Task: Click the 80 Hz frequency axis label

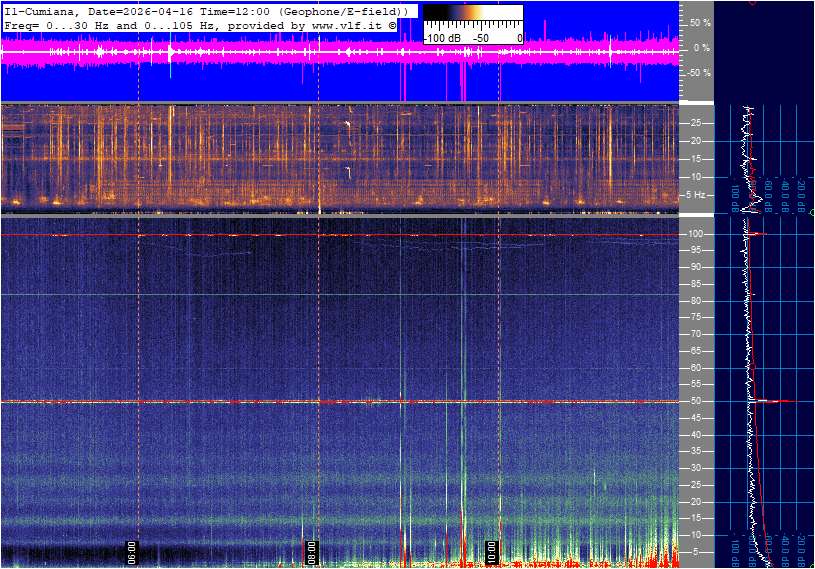Action: [695, 301]
